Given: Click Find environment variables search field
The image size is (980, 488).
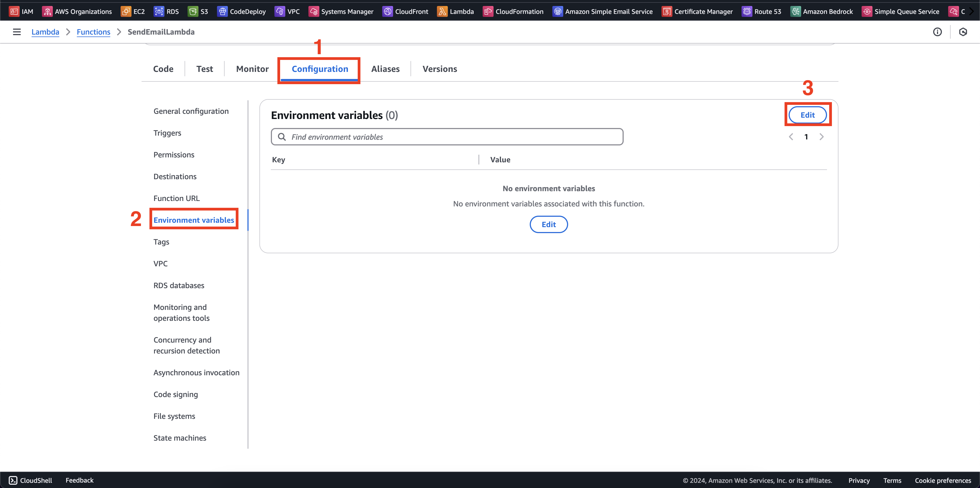Looking at the screenshot, I should [448, 137].
